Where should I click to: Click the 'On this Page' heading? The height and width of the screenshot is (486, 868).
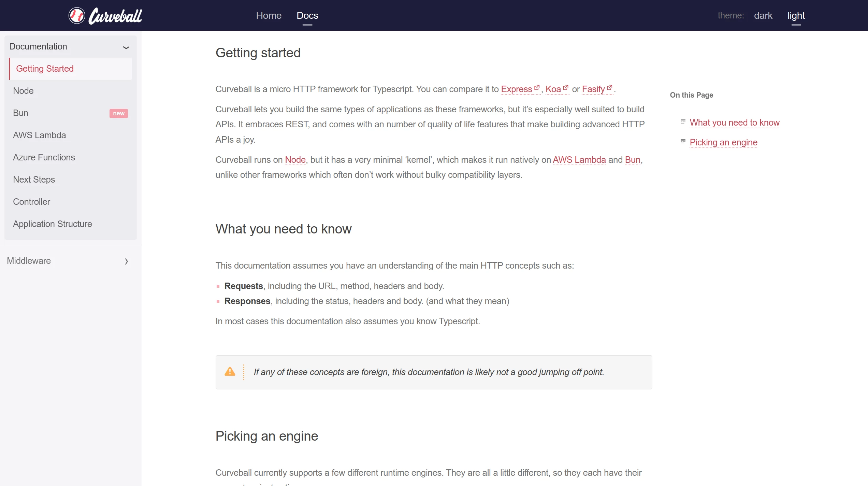[x=692, y=95]
